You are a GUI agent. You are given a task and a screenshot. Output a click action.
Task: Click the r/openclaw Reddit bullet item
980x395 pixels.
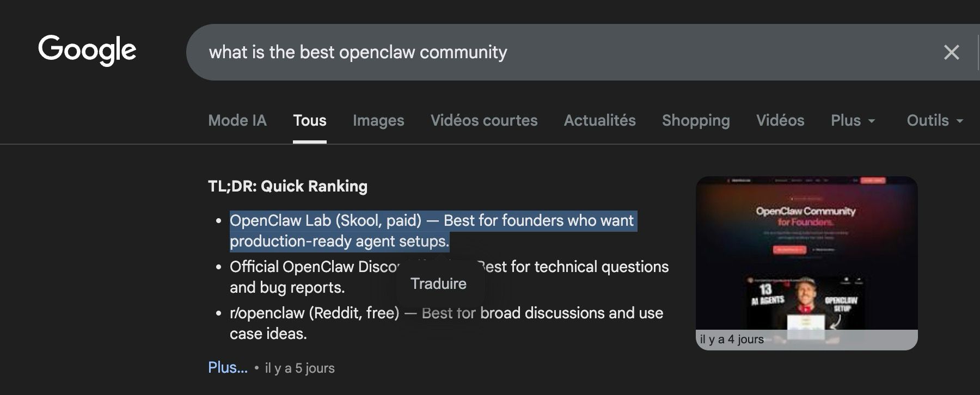tap(314, 313)
